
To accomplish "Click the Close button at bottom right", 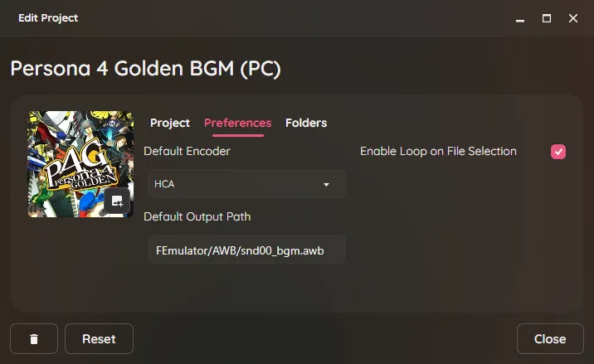I will [x=550, y=338].
